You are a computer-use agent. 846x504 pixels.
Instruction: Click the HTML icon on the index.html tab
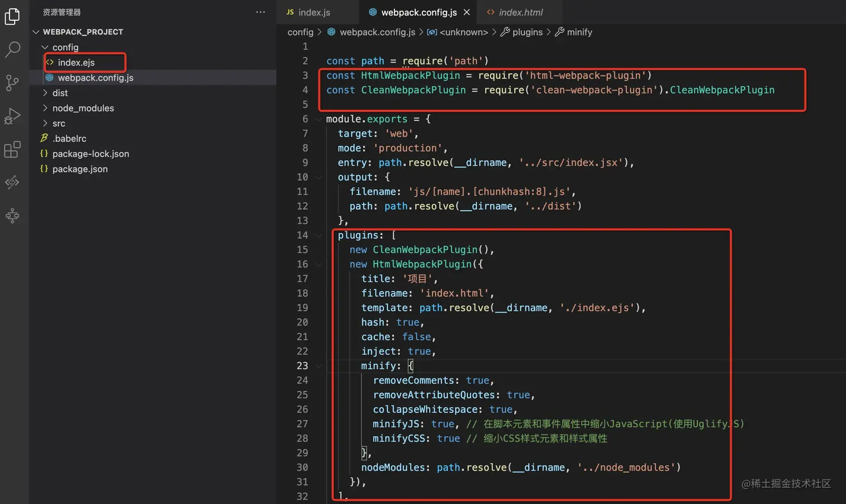coord(491,12)
